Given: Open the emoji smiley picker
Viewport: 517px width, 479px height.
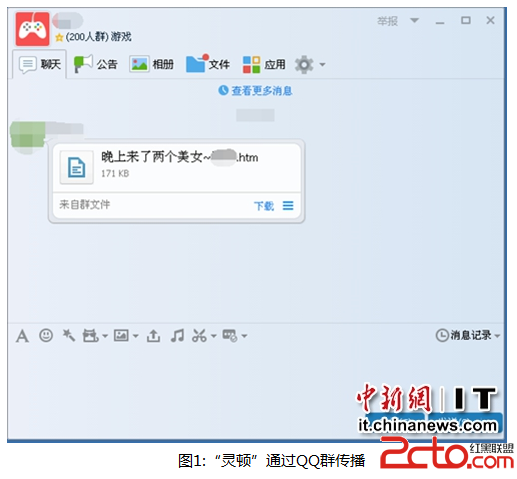Looking at the screenshot, I should [46, 335].
